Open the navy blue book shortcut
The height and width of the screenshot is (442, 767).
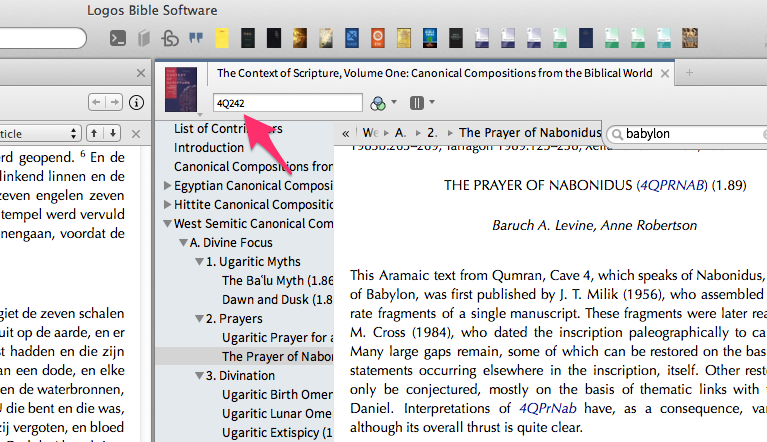click(x=586, y=38)
